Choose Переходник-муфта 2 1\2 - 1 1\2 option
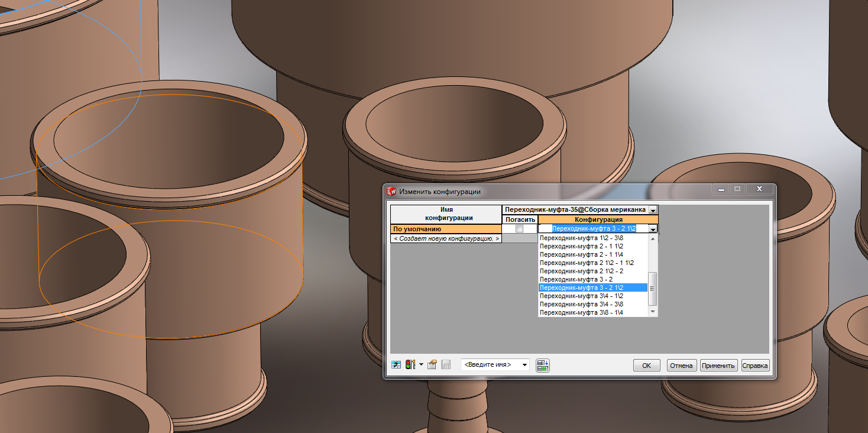The width and height of the screenshot is (868, 433). (x=593, y=263)
